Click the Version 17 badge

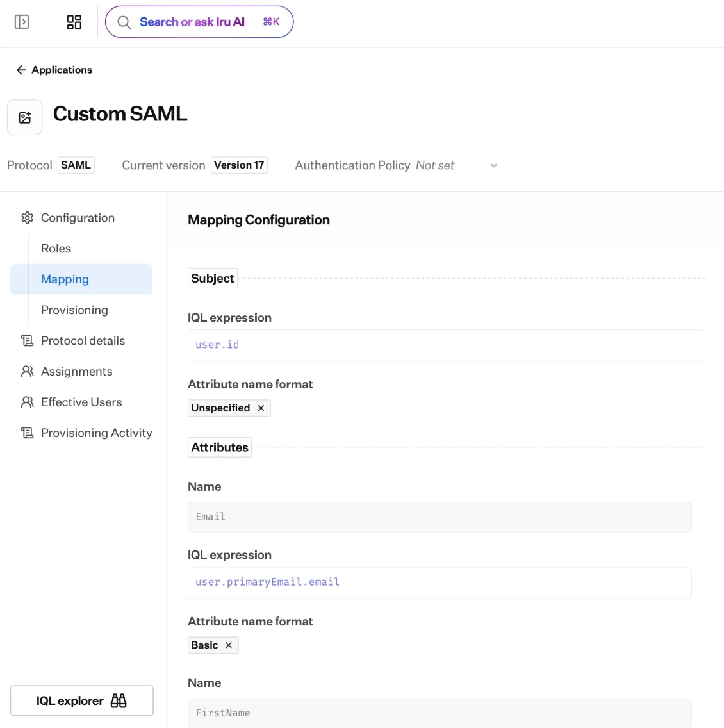click(x=239, y=165)
